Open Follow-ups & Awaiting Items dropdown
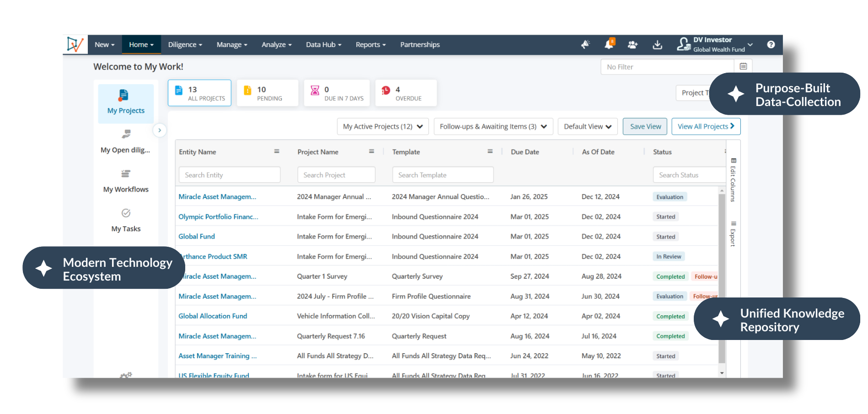The height and width of the screenshot is (414, 868). pyautogui.click(x=493, y=127)
